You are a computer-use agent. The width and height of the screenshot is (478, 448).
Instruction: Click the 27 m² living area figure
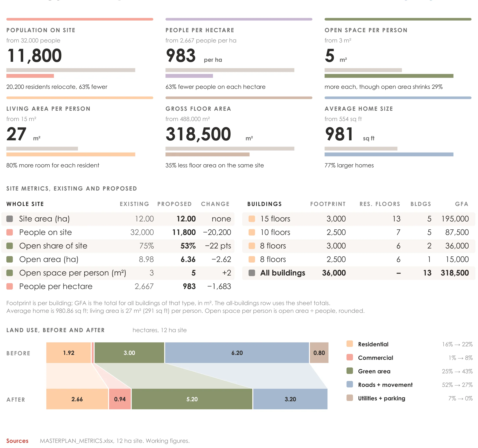tap(16, 134)
